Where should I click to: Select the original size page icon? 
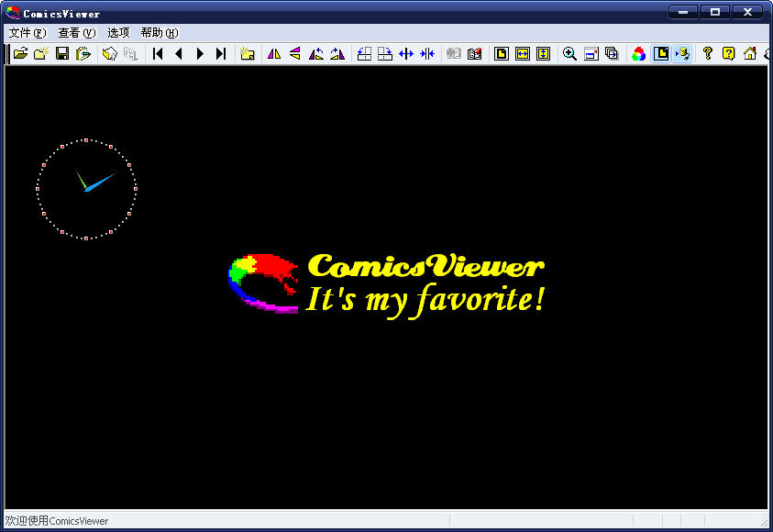pyautogui.click(x=502, y=53)
